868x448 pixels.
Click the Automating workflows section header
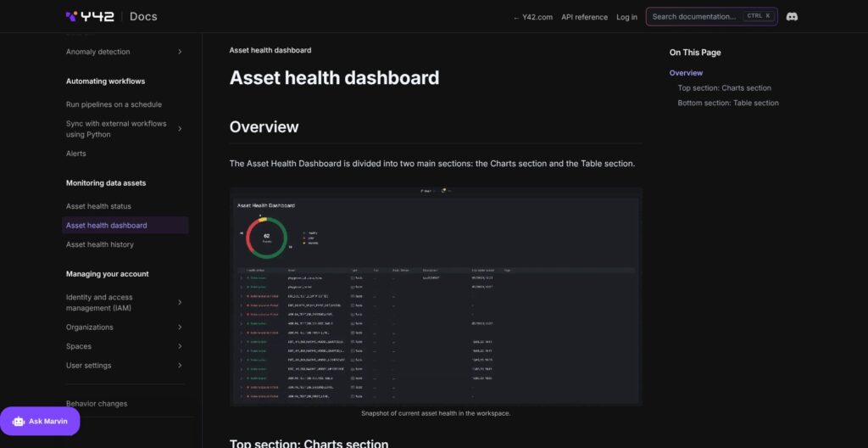coord(105,81)
